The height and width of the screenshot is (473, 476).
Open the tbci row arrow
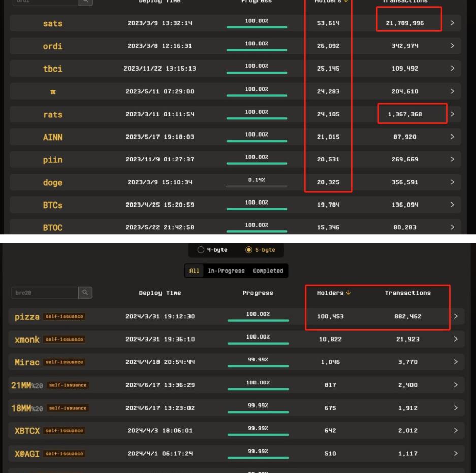(x=452, y=69)
